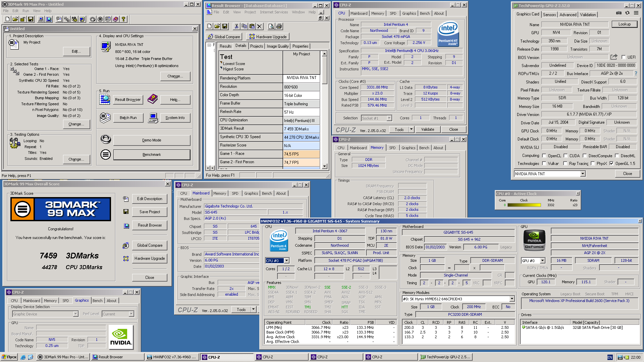644x362 pixels.
Task: Click the Result Browser details vertical scrollbar down arrow
Action: [324, 166]
